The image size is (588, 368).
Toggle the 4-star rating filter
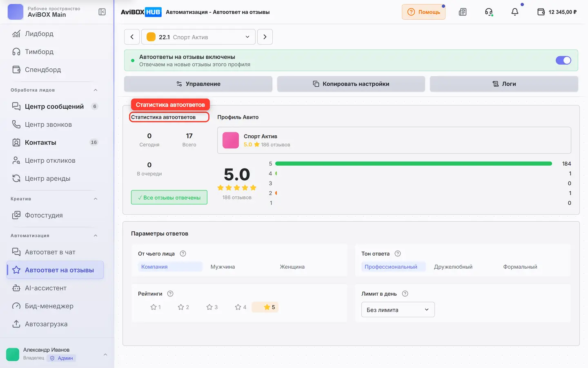click(241, 307)
